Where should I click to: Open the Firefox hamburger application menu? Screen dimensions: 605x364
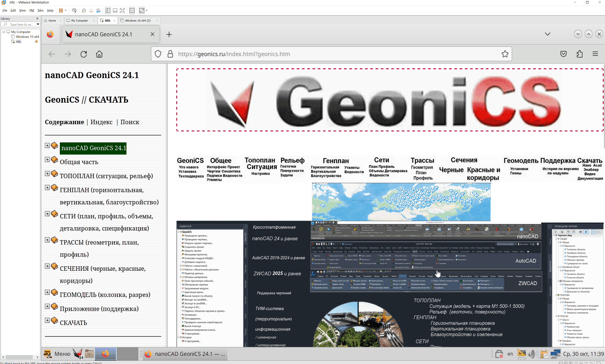[x=595, y=54]
